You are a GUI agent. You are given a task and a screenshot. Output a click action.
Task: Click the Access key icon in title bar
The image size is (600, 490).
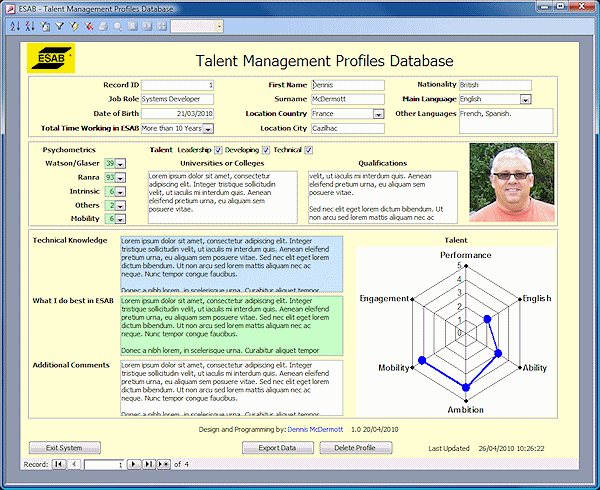click(11, 8)
